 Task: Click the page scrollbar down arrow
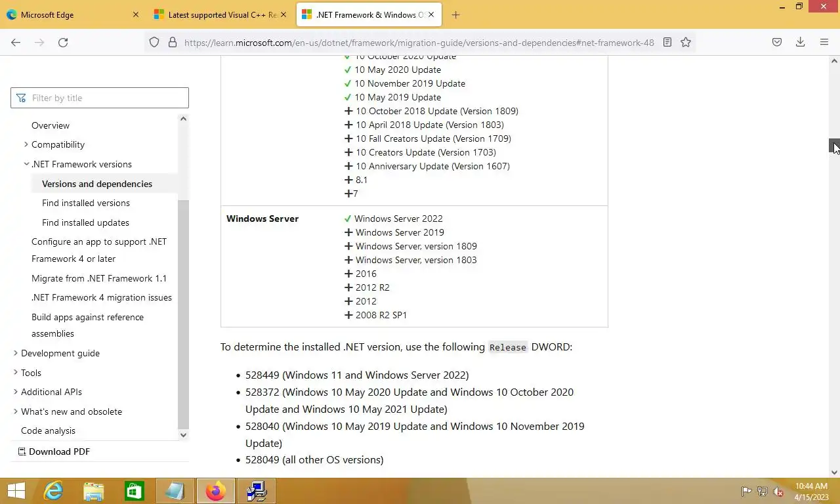point(834,472)
